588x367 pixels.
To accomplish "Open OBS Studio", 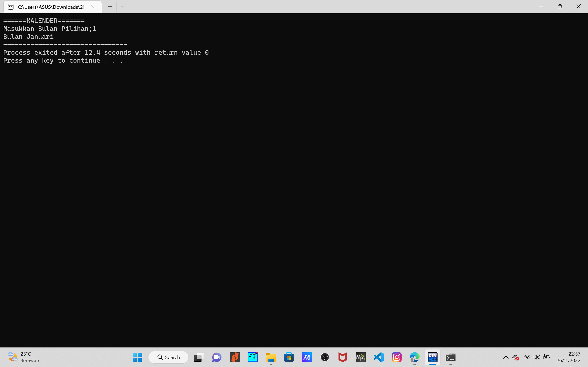I will click(325, 357).
